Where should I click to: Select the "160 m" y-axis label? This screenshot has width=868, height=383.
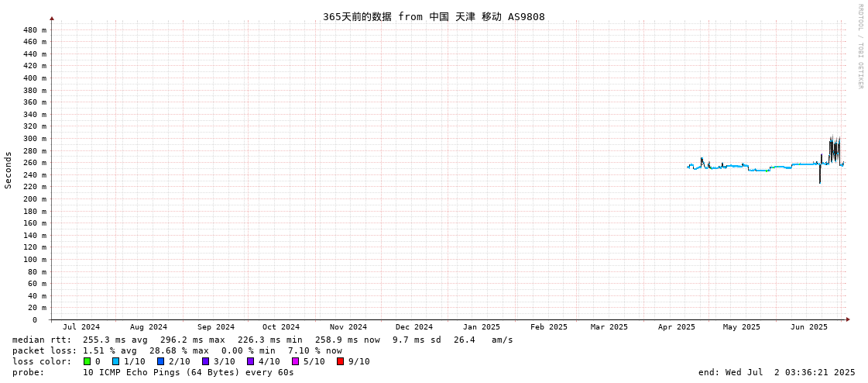coord(35,223)
